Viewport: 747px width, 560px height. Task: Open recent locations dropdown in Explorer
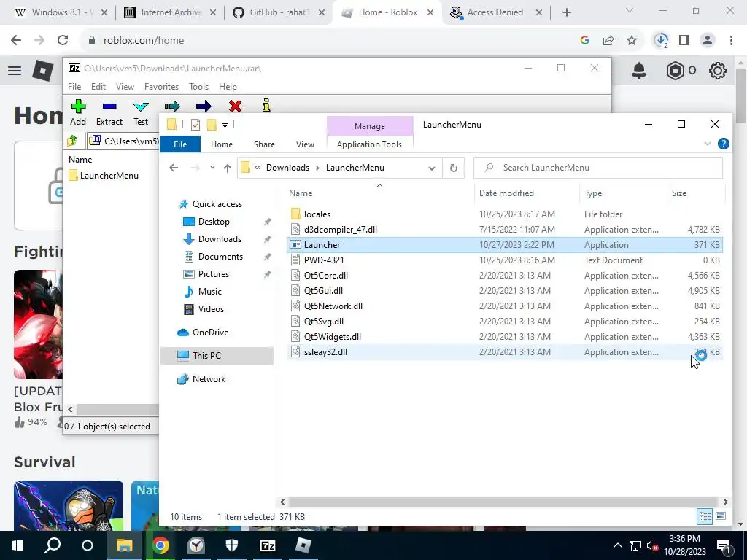212,168
